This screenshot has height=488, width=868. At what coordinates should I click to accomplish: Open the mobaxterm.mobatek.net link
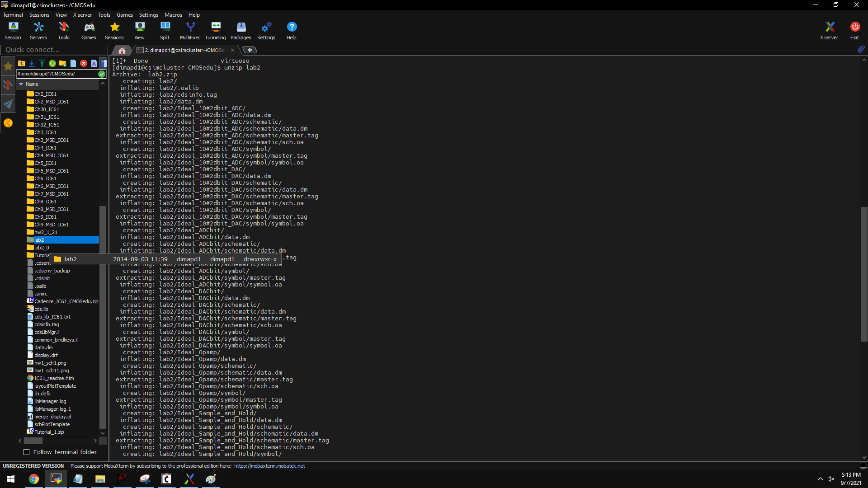[269, 466]
